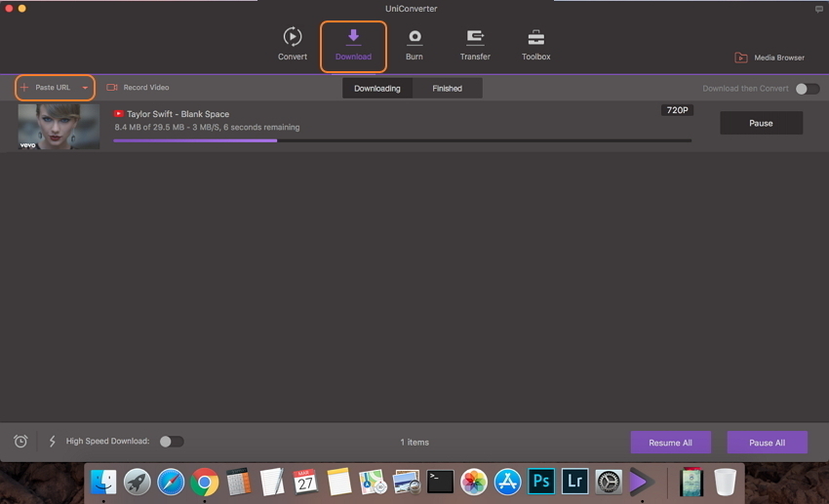
Task: Click Resume All button
Action: click(670, 443)
